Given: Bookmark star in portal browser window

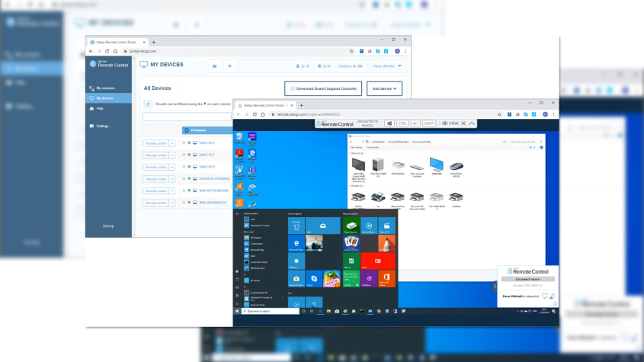Looking at the screenshot, I should coord(351,51).
